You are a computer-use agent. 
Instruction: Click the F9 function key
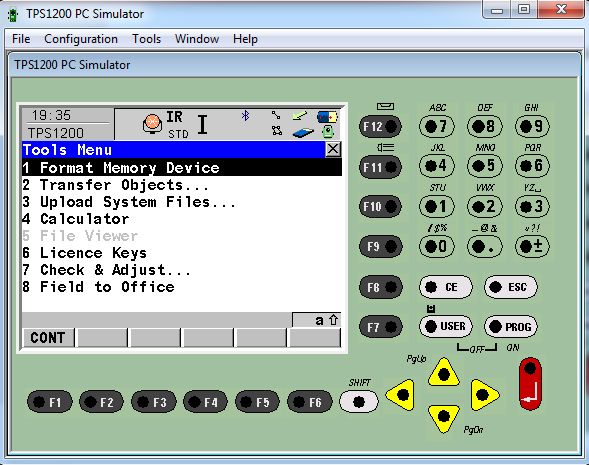tap(381, 246)
